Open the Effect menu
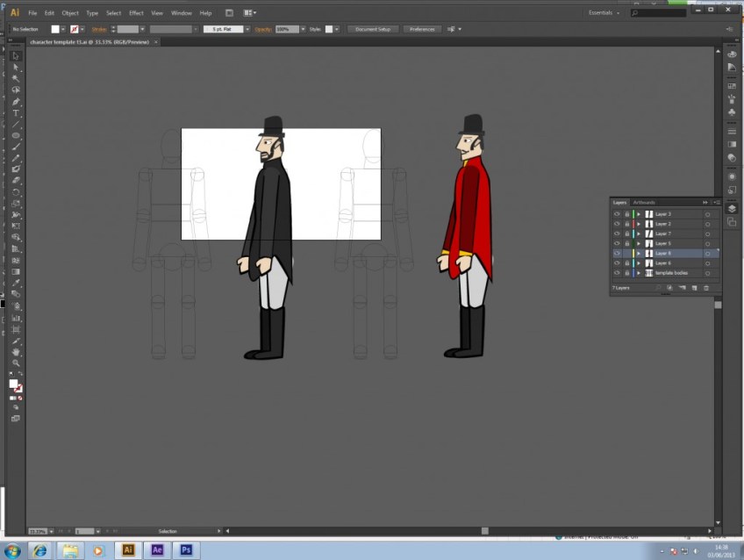The image size is (744, 560). (136, 13)
